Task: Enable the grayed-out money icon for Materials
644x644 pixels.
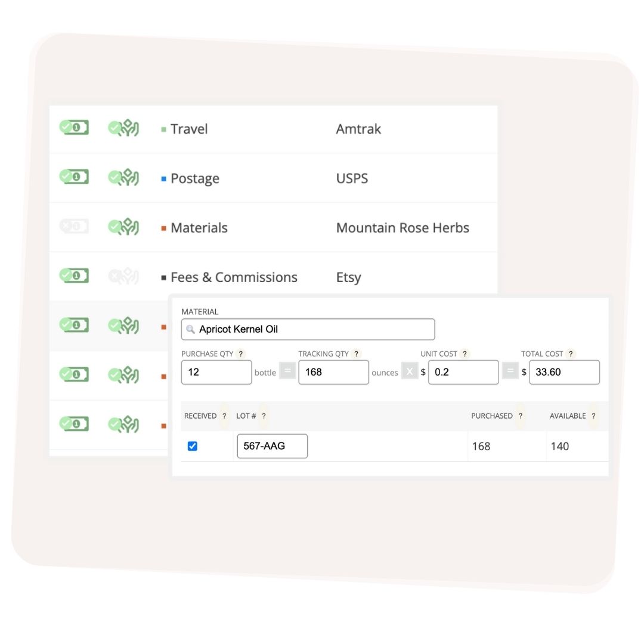Action: tap(73, 227)
